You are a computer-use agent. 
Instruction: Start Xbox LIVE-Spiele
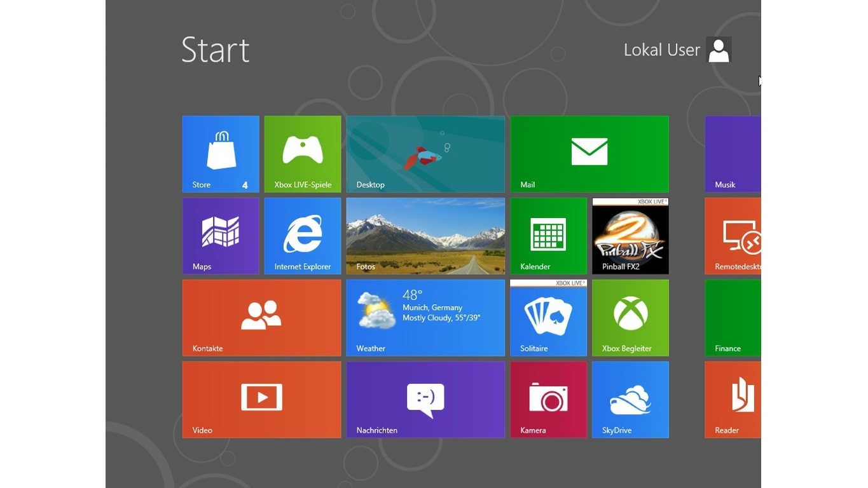pyautogui.click(x=302, y=153)
